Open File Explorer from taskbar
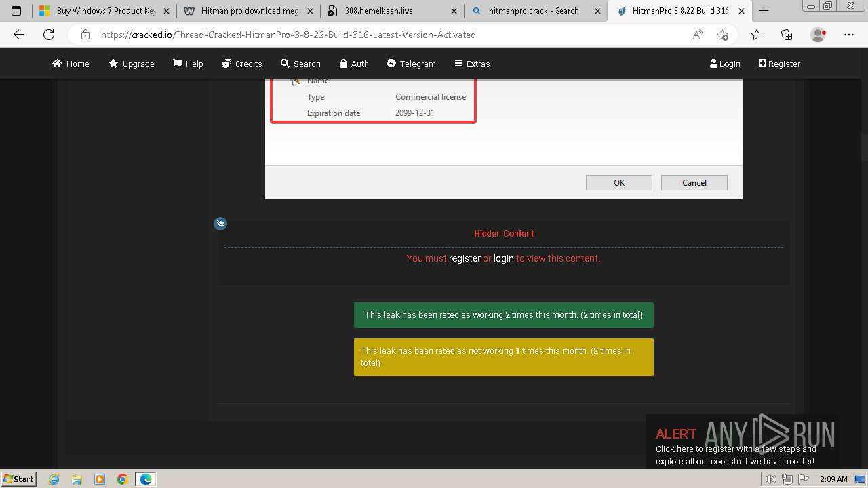 click(x=77, y=479)
